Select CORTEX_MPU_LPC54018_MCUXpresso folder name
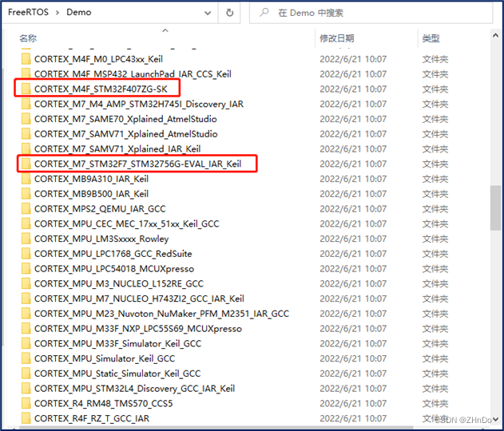 (114, 269)
